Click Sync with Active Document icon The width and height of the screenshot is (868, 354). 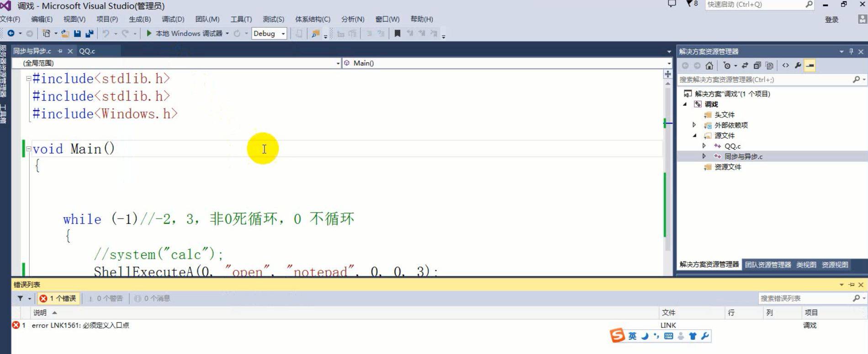(x=745, y=65)
